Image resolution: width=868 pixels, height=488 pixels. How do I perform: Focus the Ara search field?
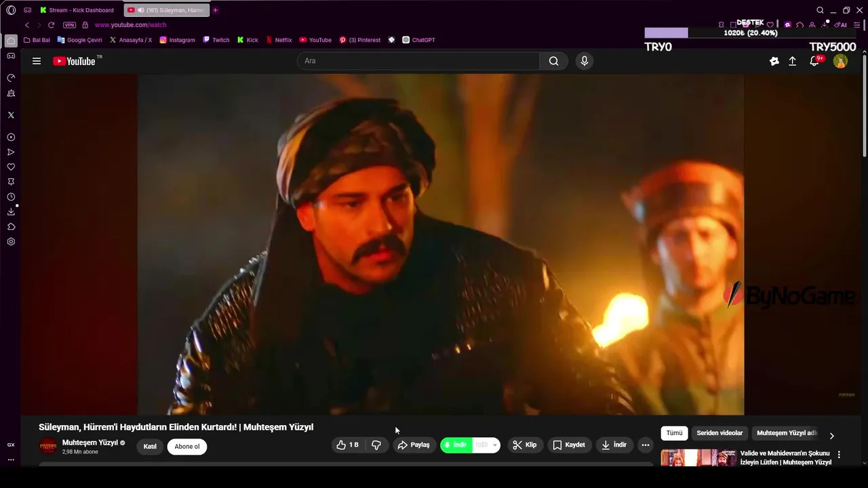point(418,61)
